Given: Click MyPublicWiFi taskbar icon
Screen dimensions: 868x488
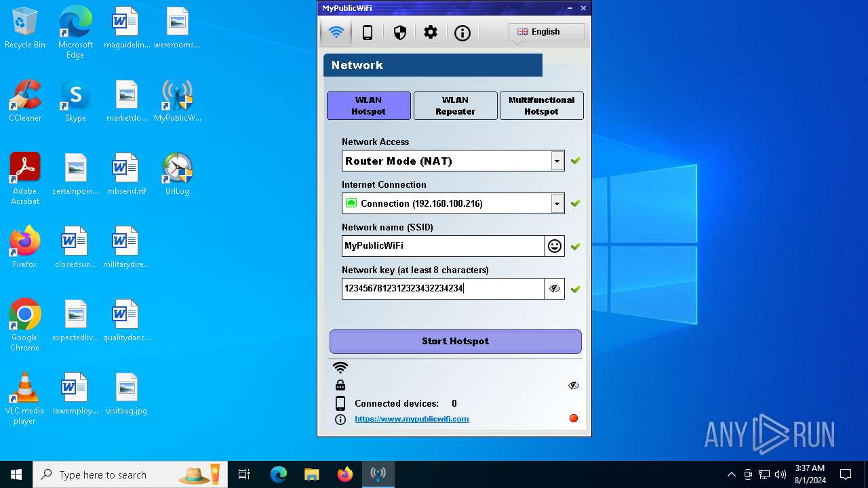Looking at the screenshot, I should click(378, 474).
